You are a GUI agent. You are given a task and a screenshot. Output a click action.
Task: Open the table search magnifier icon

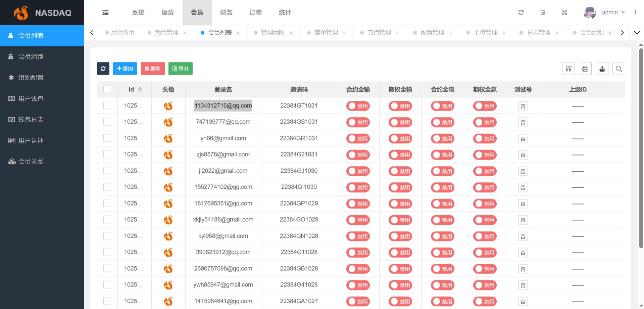click(x=618, y=69)
